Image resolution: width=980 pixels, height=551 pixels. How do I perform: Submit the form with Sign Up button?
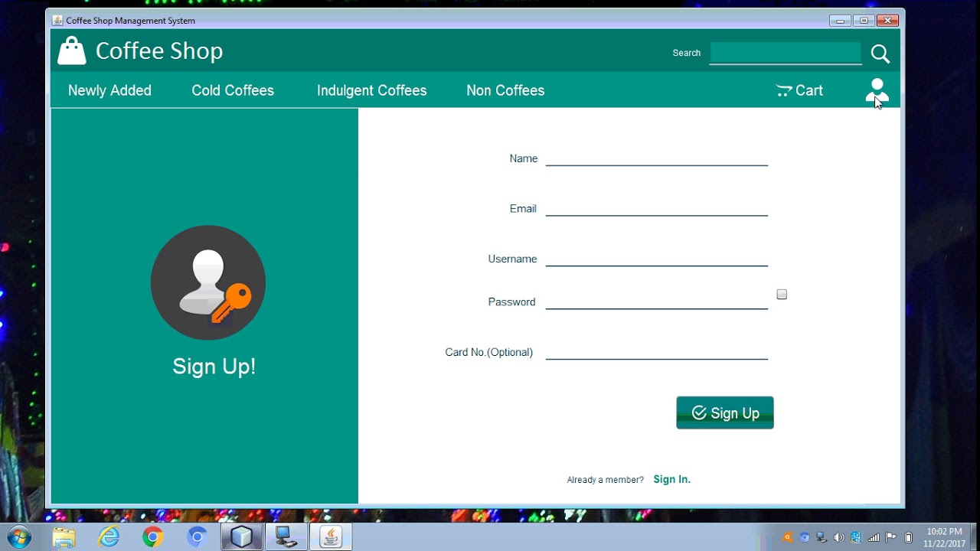[x=725, y=412]
